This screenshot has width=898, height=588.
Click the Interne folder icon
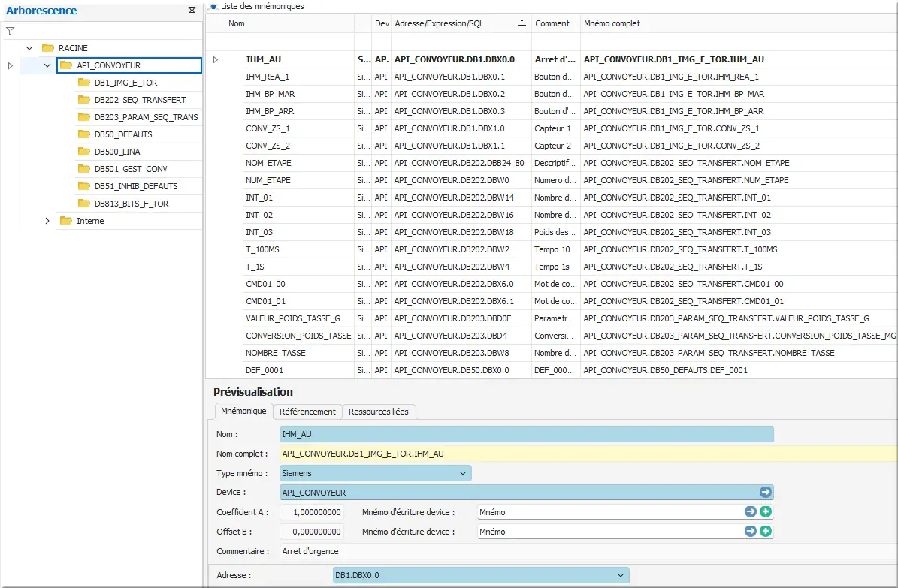(66, 221)
